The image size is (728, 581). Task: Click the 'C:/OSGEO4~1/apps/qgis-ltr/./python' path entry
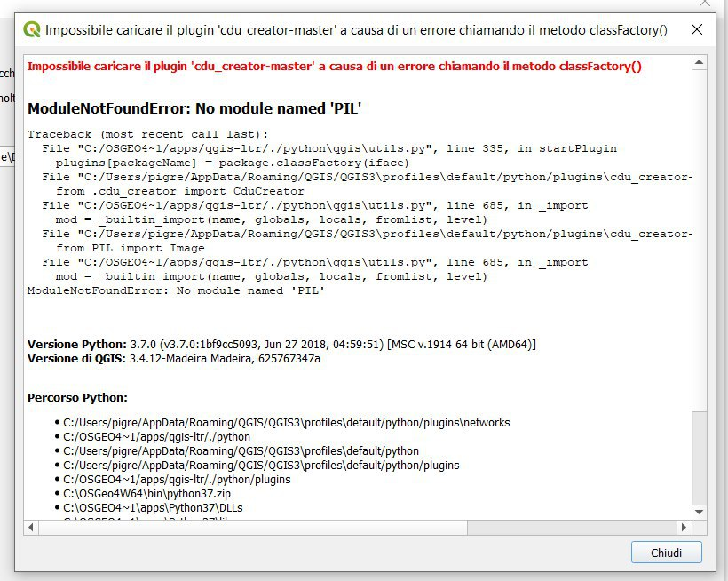coord(156,437)
